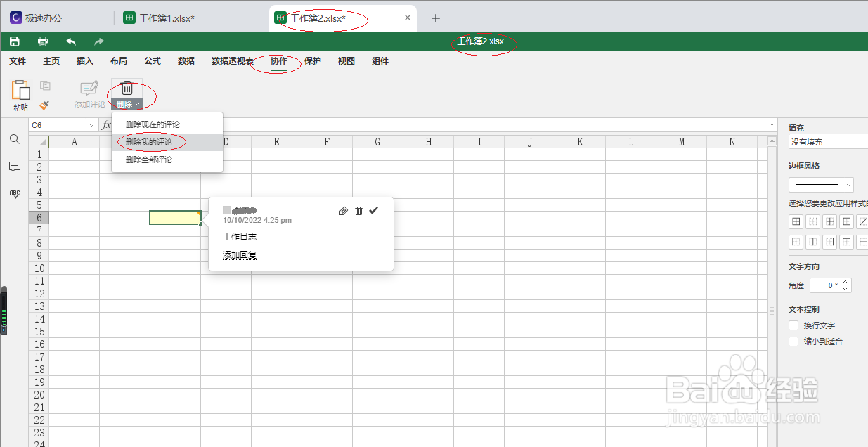Image resolution: width=868 pixels, height=447 pixels.
Task: Click the redo arrow icon
Action: (x=97, y=41)
